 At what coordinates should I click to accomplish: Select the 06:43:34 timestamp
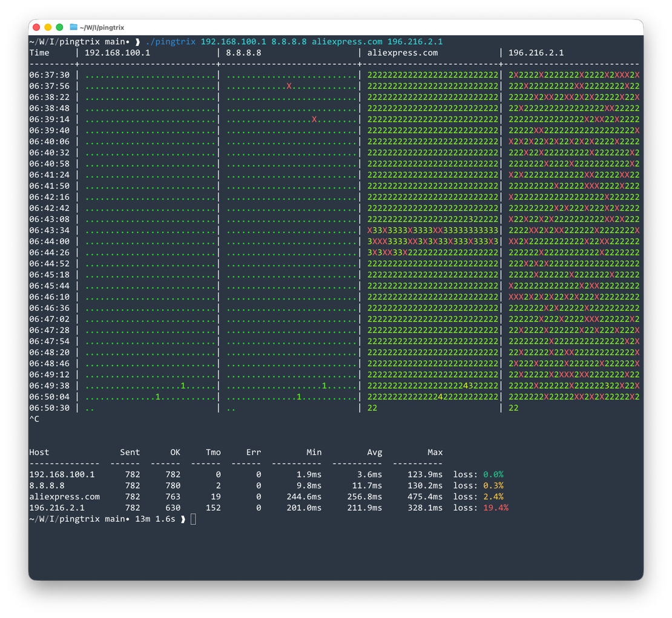click(49, 230)
